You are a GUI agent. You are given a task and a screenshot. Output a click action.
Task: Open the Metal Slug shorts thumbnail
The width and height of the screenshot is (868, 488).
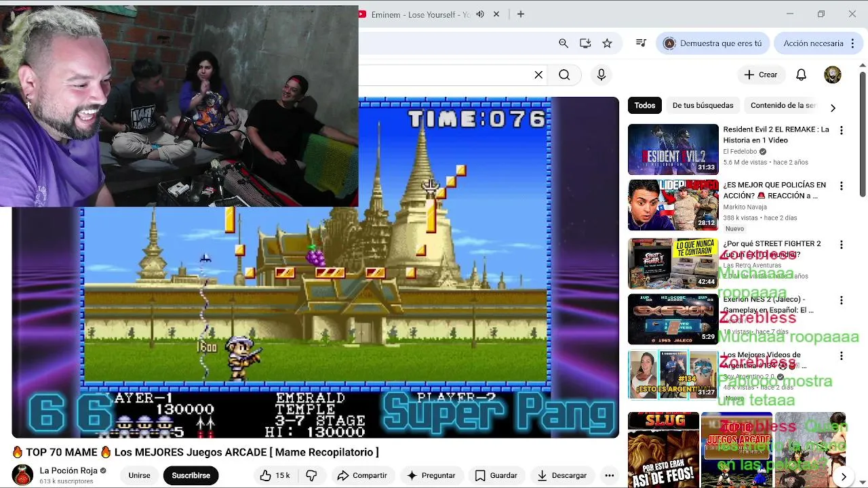coord(663,449)
